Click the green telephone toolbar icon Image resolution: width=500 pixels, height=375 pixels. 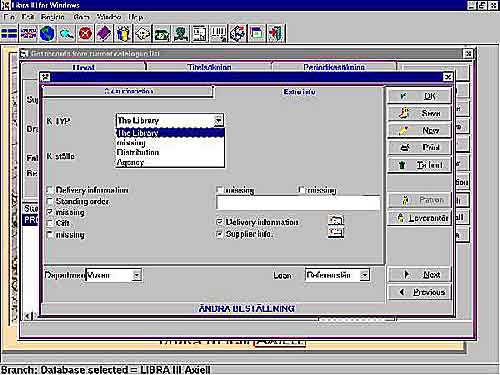point(161,33)
